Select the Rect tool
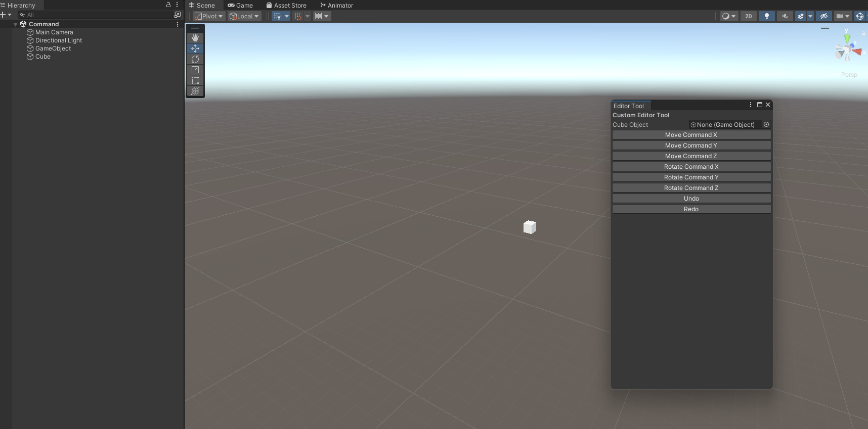 coord(195,80)
